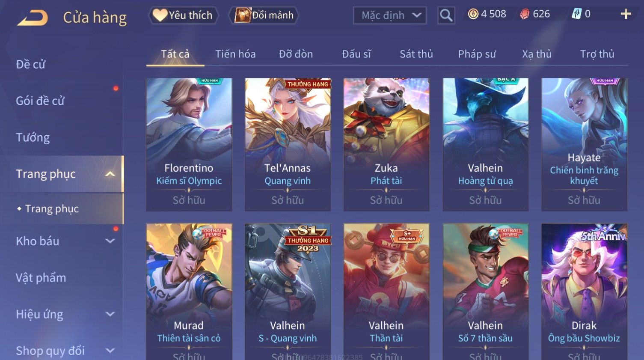This screenshot has width=644, height=360.
Task: Open search with the magnifier icon
Action: click(x=446, y=15)
